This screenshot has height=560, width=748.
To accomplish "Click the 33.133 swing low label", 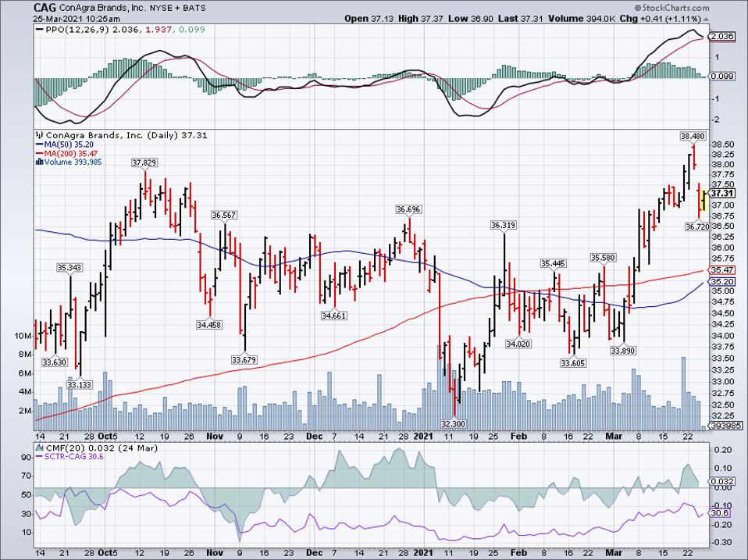I will (x=79, y=384).
